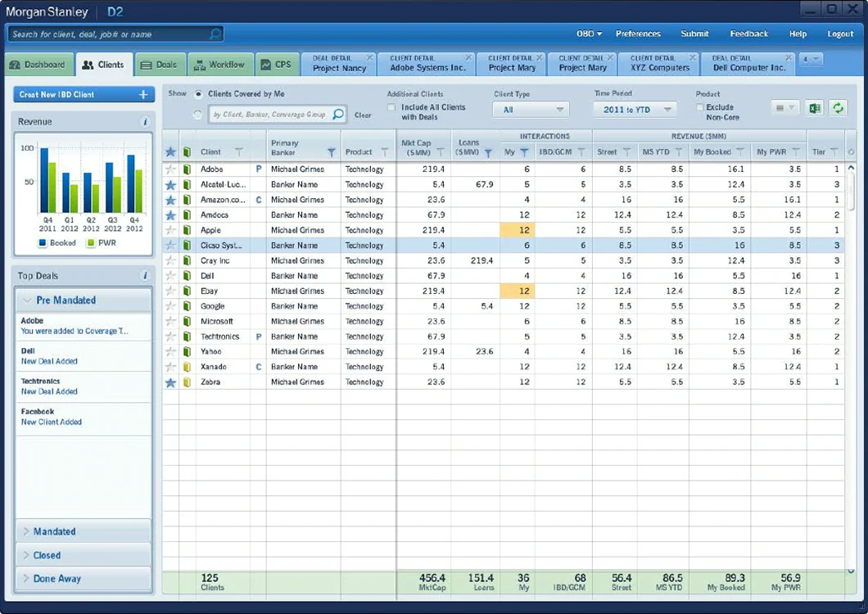Open the Dell Computer Inc. deal detail tab
This screenshot has width=868, height=614.
(x=747, y=63)
